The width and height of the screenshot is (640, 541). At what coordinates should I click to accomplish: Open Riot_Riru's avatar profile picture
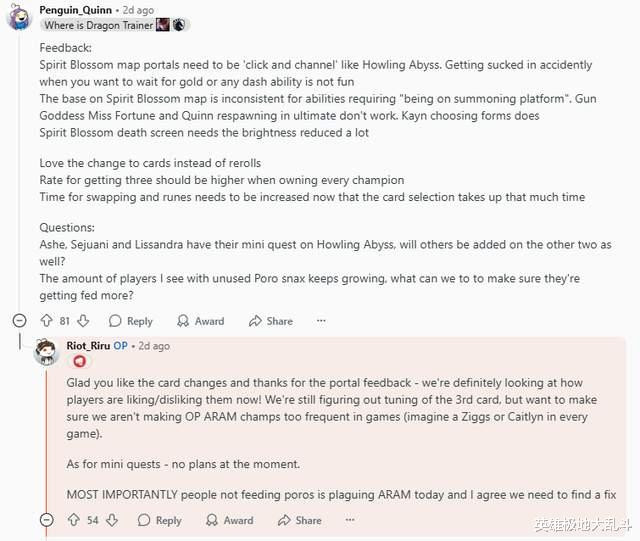[46, 352]
